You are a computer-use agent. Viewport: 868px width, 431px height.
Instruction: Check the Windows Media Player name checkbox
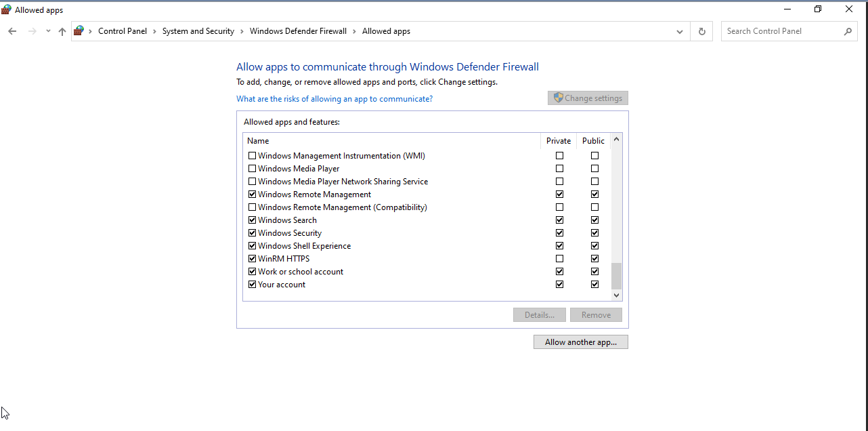pos(253,169)
